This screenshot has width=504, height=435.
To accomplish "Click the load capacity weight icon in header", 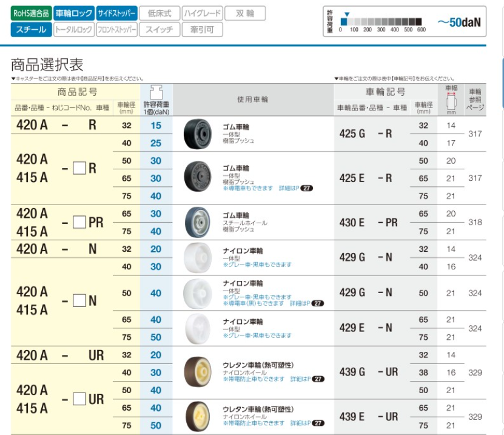I will (156, 92).
